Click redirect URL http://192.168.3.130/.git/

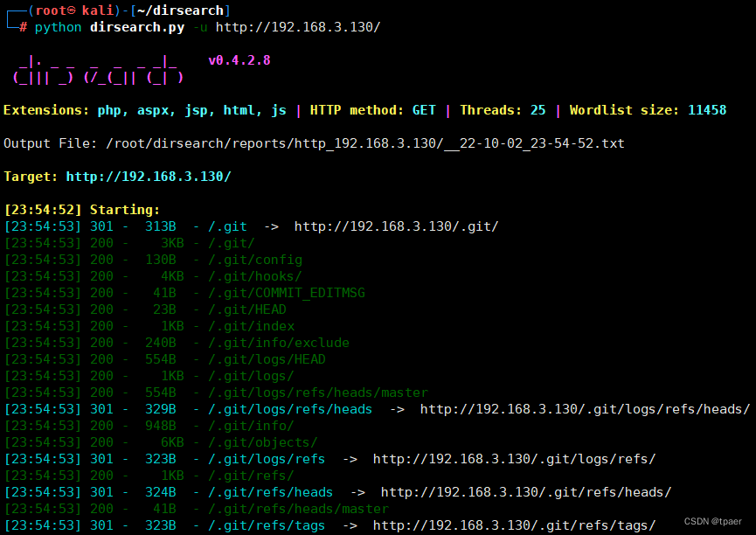pos(396,226)
